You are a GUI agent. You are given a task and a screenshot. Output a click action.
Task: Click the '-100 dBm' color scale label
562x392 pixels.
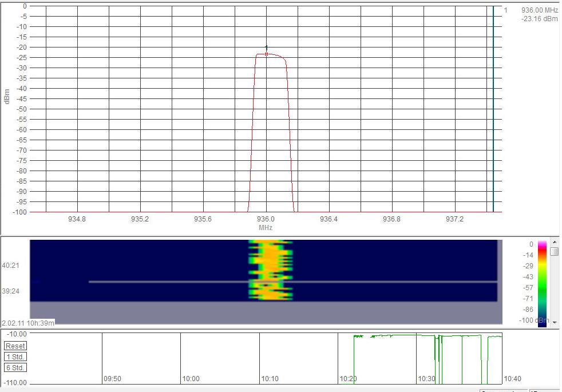tap(534, 320)
